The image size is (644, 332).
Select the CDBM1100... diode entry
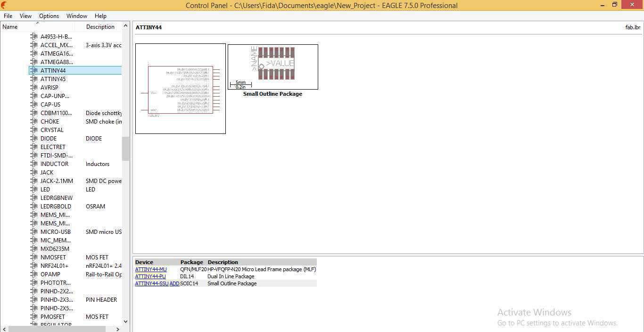pos(56,113)
